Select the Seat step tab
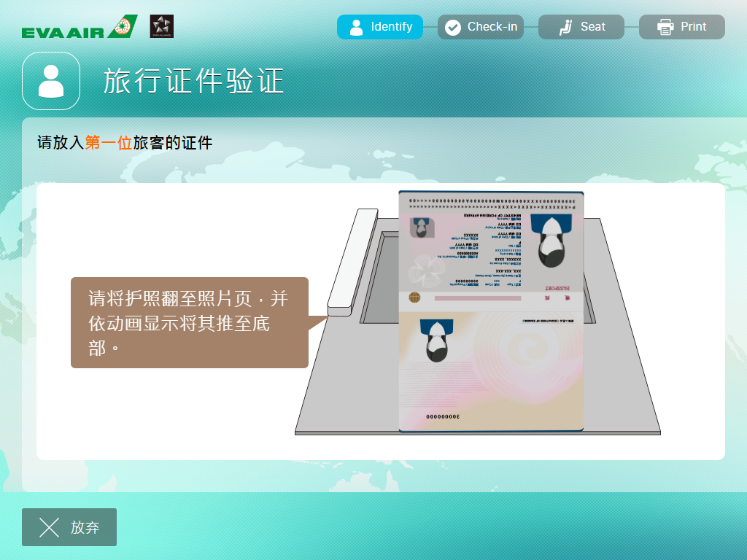The image size is (747, 560). [x=581, y=27]
